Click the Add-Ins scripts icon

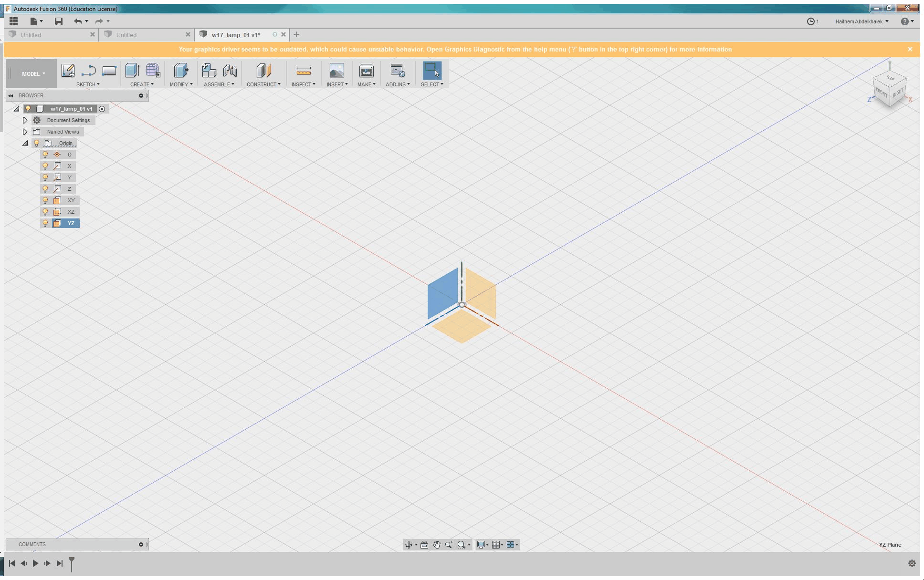coord(398,71)
